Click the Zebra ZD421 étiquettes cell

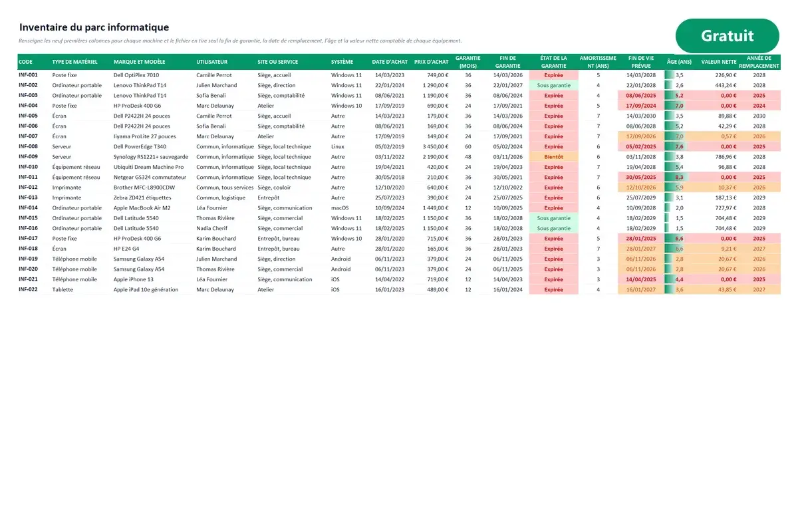tap(142, 198)
